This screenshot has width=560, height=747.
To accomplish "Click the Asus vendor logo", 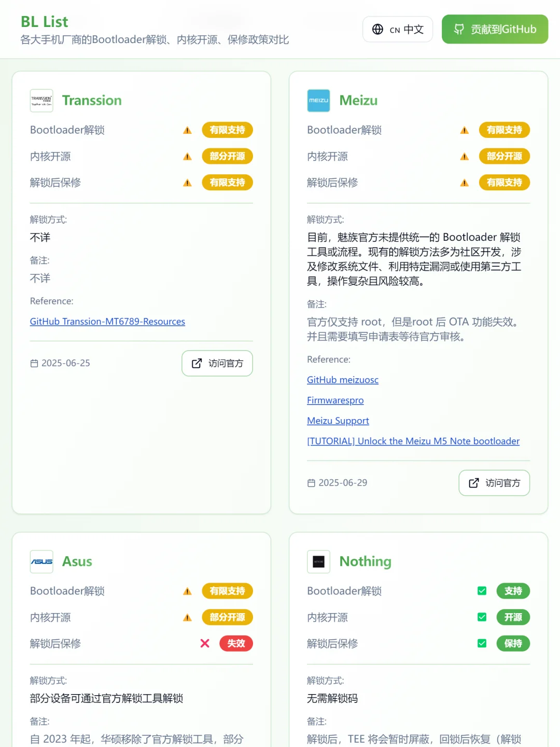I will (x=41, y=561).
